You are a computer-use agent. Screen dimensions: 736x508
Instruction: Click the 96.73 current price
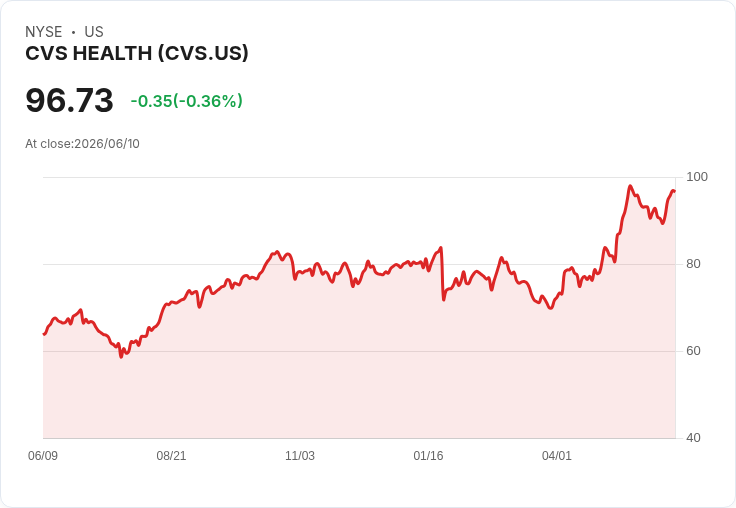69,100
